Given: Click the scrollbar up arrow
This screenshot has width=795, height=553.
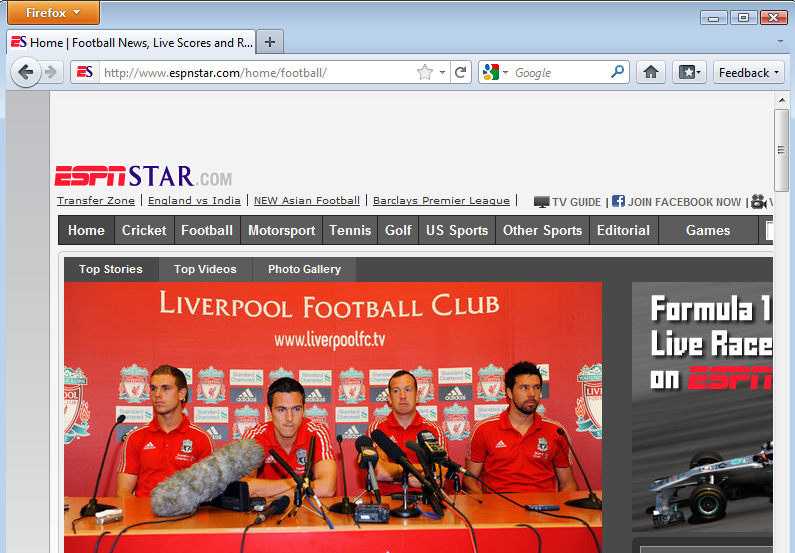Looking at the screenshot, I should point(781,100).
